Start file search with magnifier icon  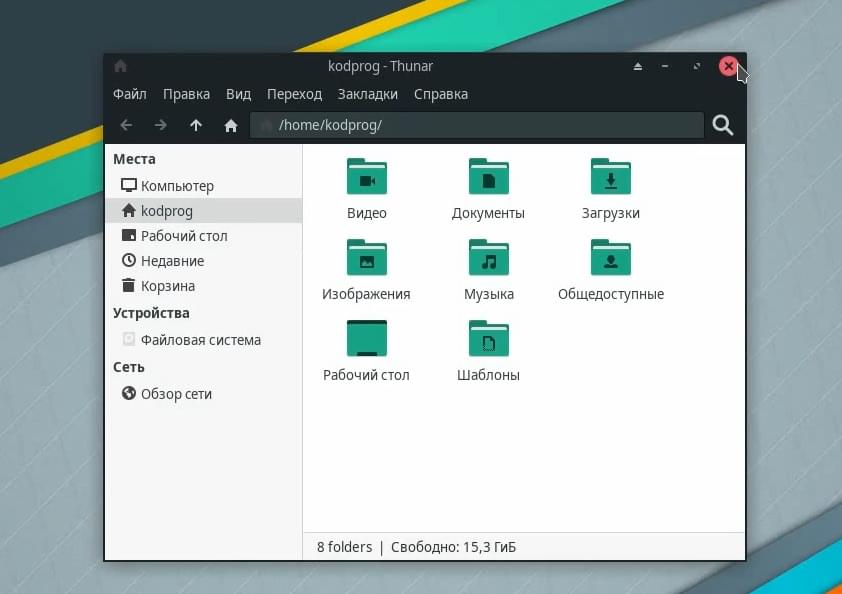pos(723,125)
